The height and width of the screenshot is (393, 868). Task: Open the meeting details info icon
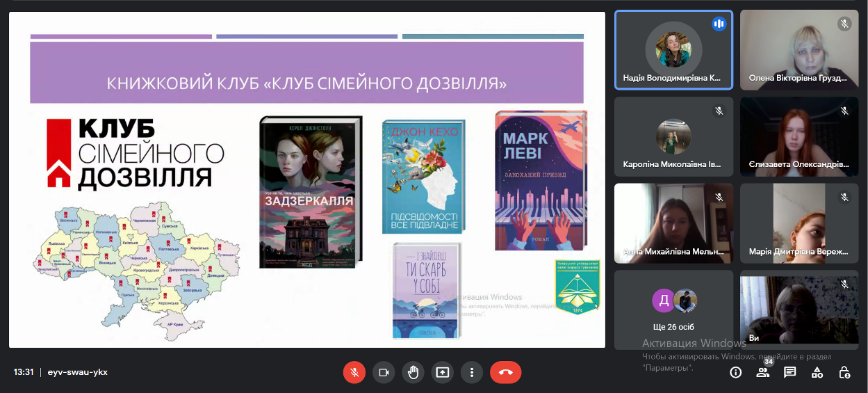(x=735, y=372)
